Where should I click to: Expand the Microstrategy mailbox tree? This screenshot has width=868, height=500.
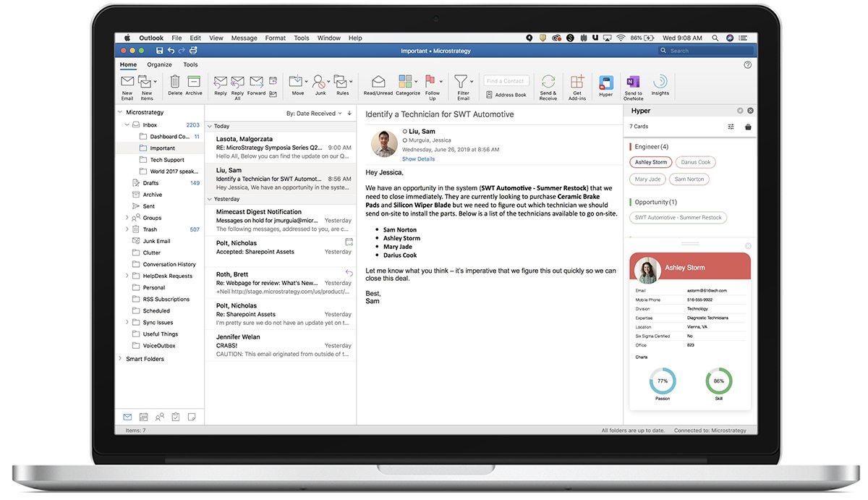point(120,113)
